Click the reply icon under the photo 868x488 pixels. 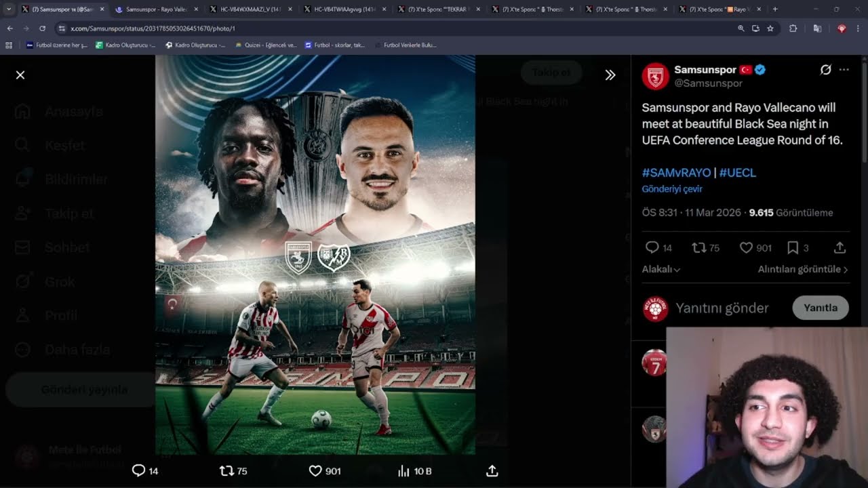138,470
